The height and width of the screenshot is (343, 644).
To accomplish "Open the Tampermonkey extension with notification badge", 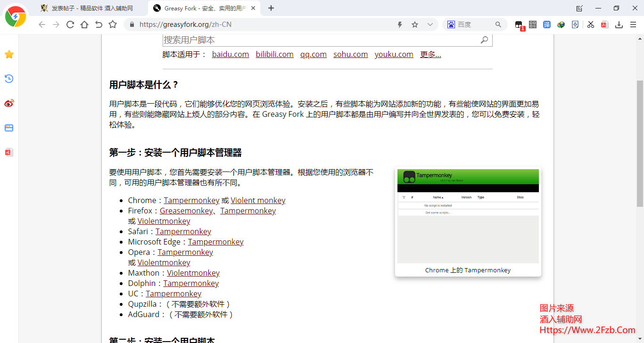I will 519,24.
